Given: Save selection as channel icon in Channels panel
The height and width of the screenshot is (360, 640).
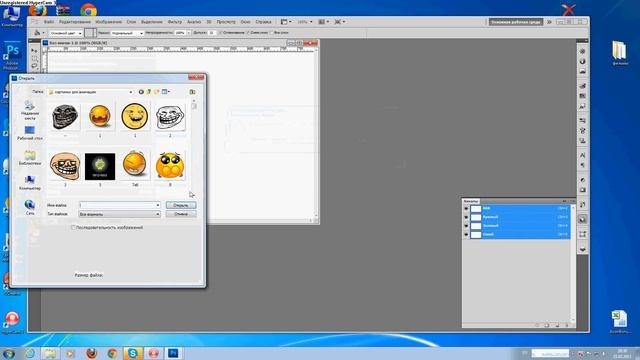Looking at the screenshot, I should [547, 325].
